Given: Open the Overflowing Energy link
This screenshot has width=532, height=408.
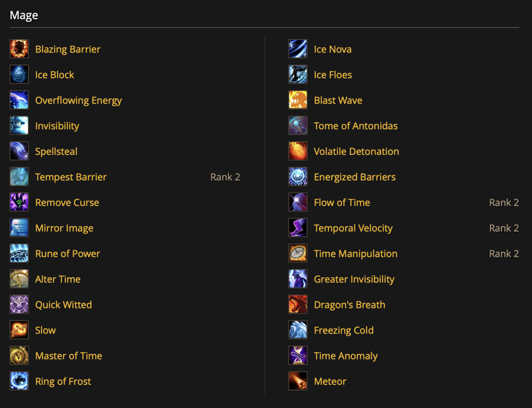Looking at the screenshot, I should (78, 101).
